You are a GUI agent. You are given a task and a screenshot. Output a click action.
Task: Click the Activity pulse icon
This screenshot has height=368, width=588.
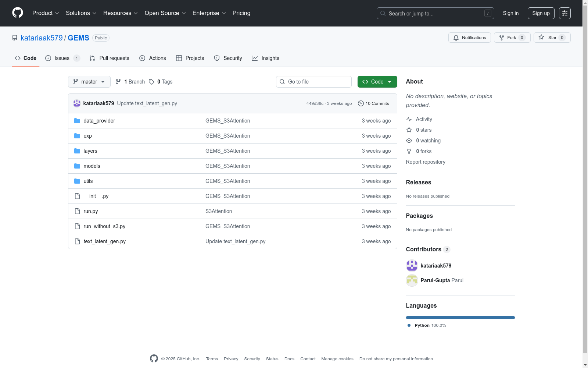[x=409, y=119]
